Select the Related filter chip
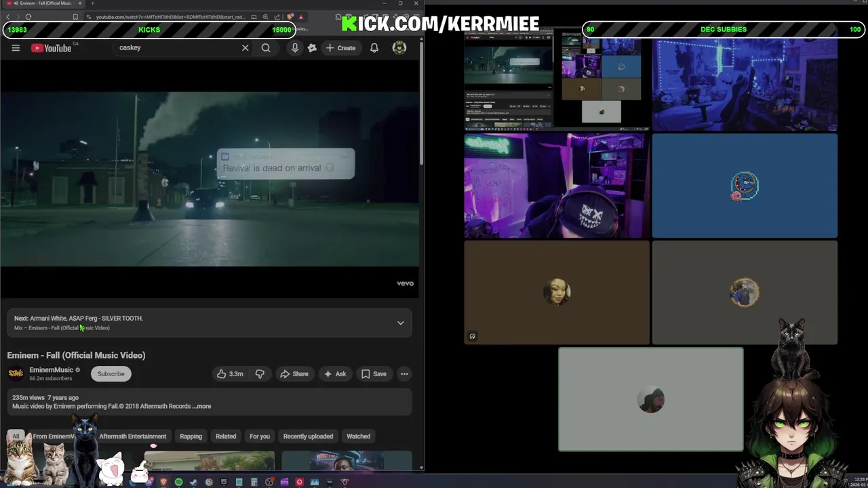Image resolution: width=868 pixels, height=488 pixels. (x=226, y=436)
